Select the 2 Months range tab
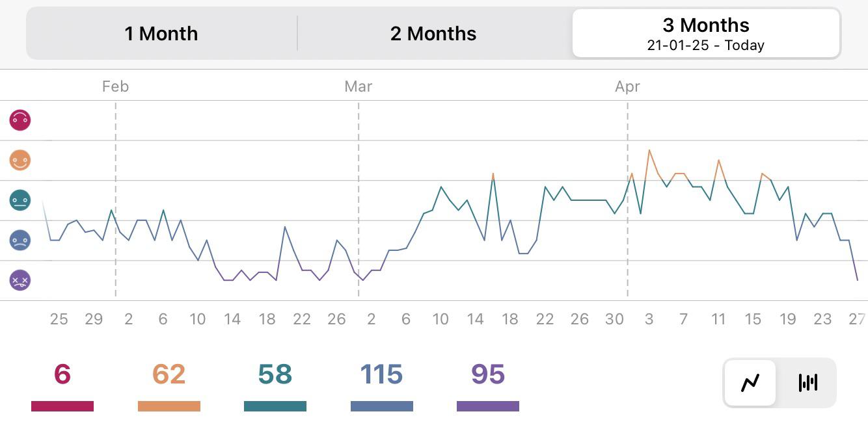 coord(433,34)
